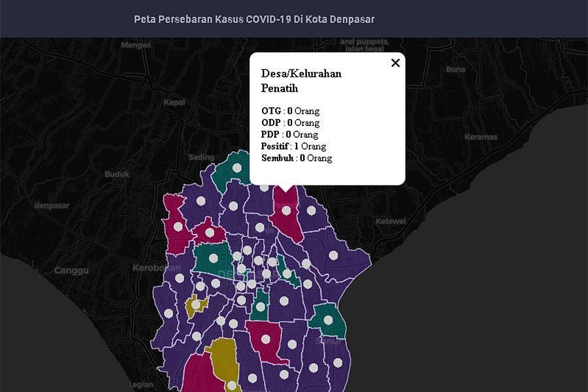Select marker in small red region beside the western teal area
Viewport: 588px width, 392px height.
[x=210, y=232]
